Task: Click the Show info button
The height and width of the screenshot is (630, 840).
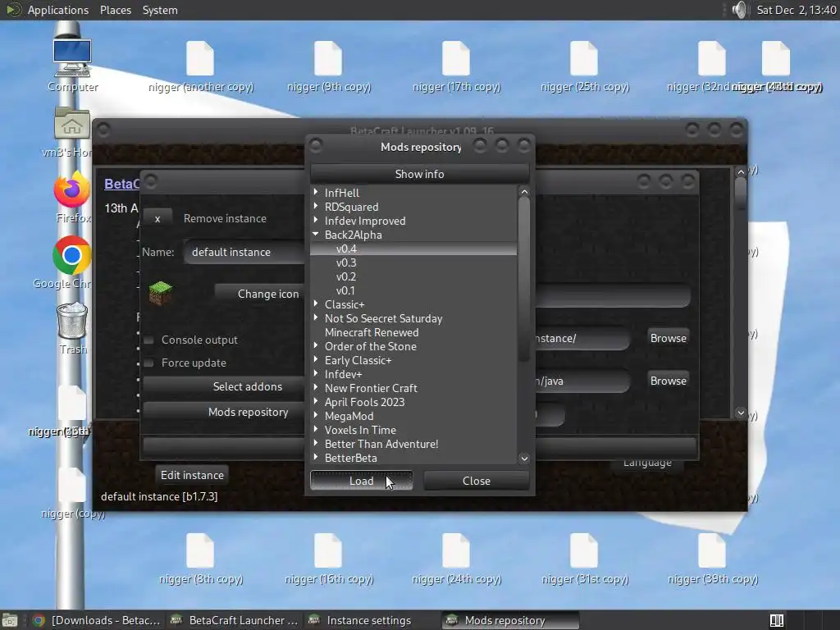Action: point(419,174)
